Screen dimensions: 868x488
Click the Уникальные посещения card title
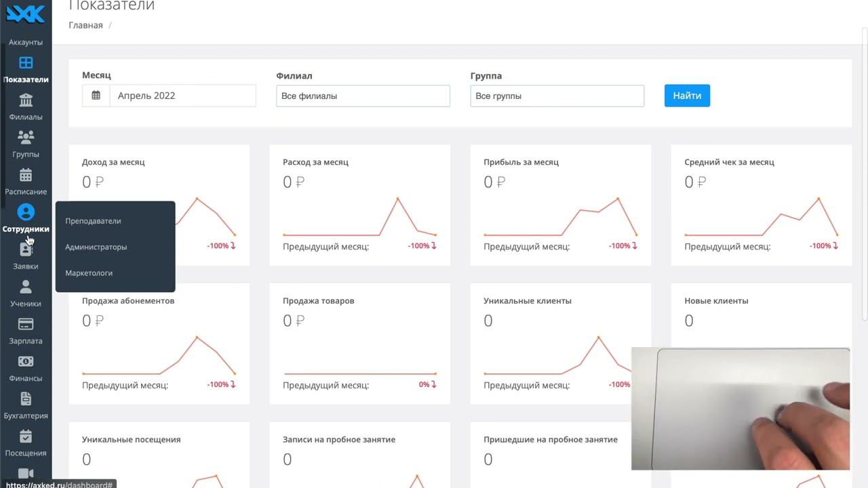[132, 439]
